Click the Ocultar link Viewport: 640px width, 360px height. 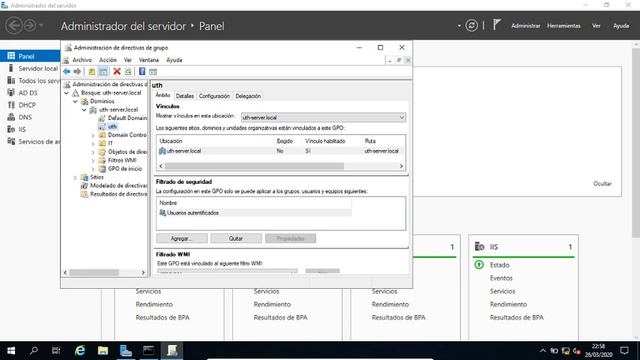pyautogui.click(x=602, y=184)
